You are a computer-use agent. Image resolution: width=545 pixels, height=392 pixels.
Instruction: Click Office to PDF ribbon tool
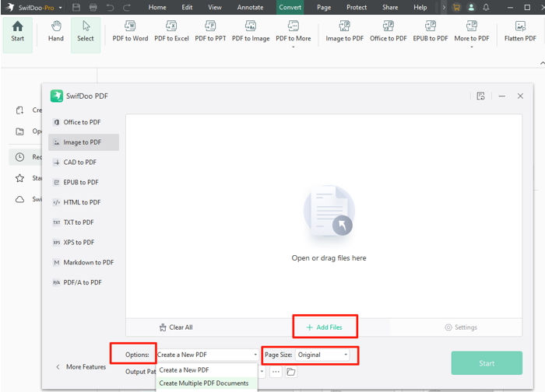click(x=388, y=31)
